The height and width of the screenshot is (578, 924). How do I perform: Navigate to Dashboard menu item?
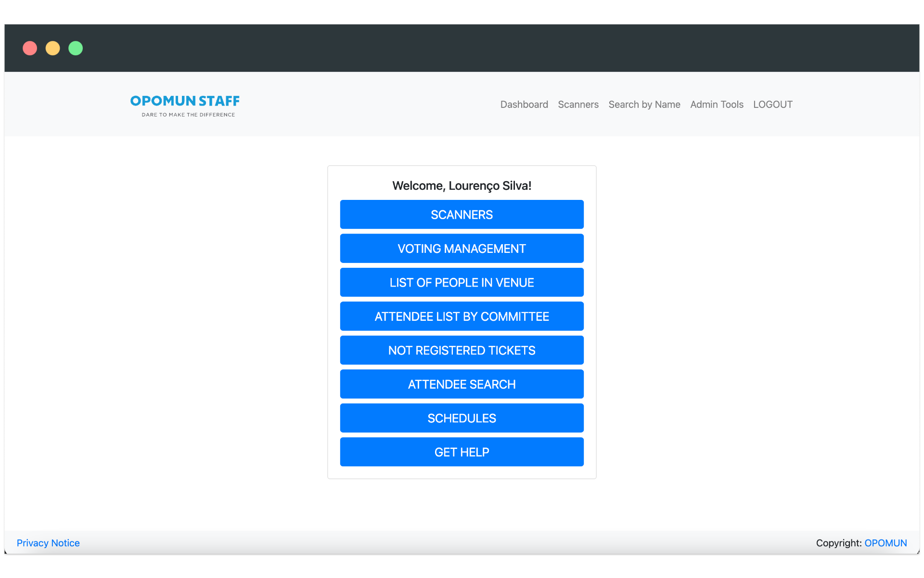click(524, 104)
